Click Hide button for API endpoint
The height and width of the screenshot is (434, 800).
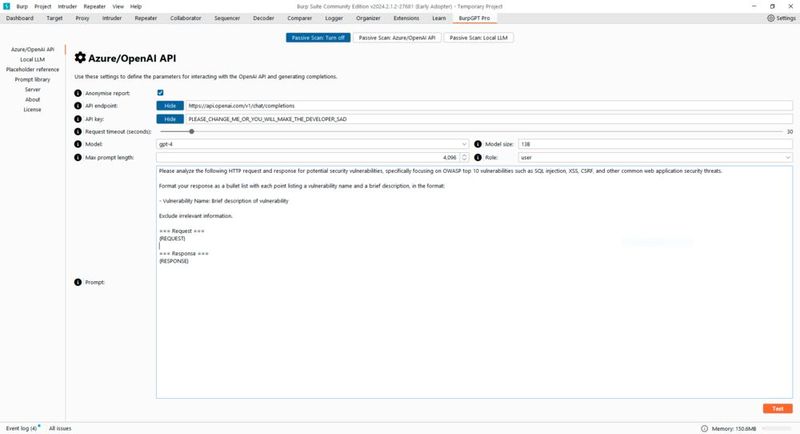click(170, 106)
